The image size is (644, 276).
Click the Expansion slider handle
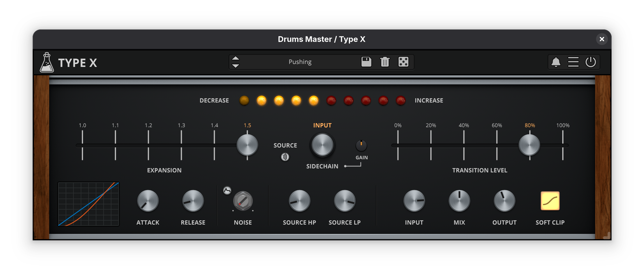[247, 145]
